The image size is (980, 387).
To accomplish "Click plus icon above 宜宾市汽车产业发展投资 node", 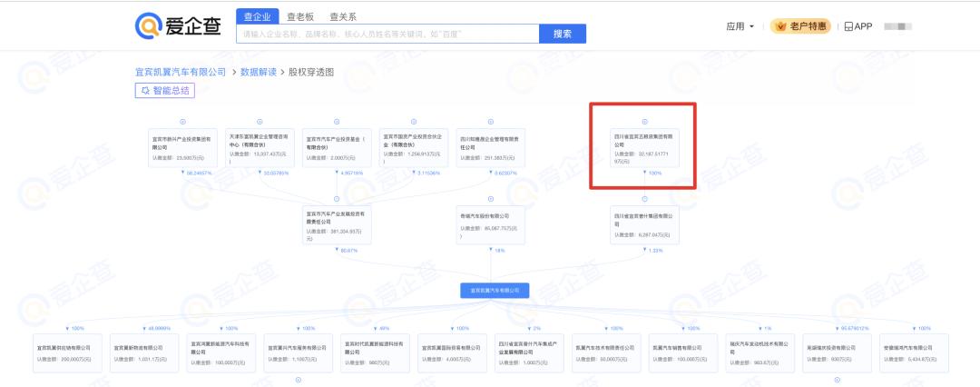I will coord(337,199).
